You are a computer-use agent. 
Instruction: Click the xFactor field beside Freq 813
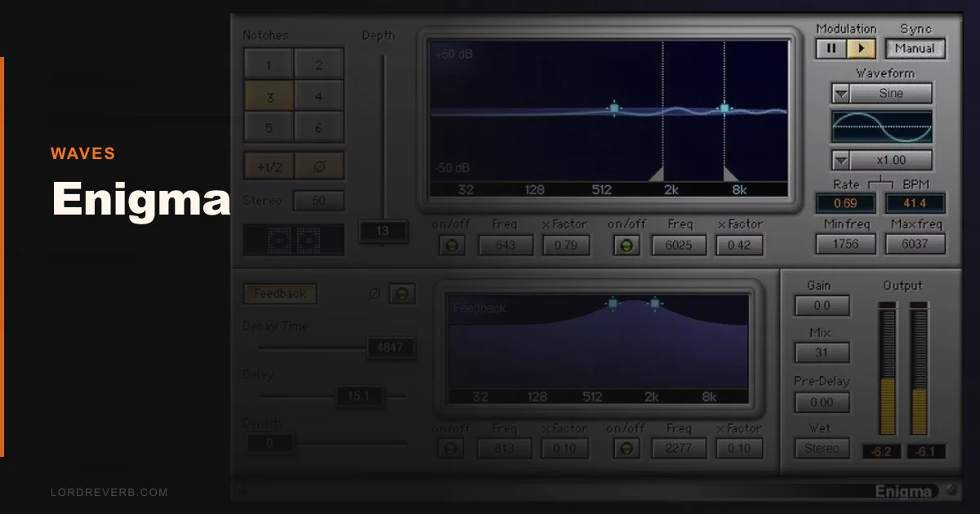tap(564, 448)
